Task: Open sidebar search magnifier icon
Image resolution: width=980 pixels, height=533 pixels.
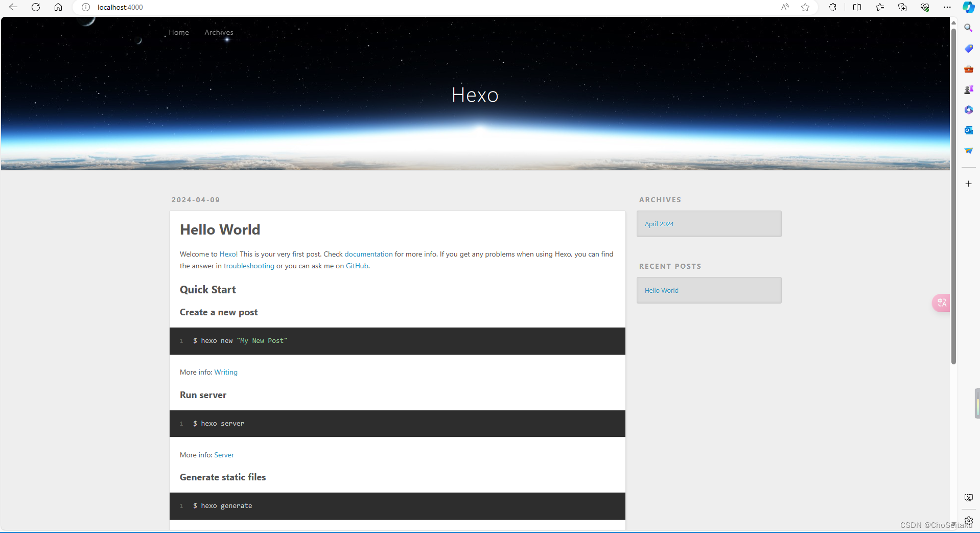Action: [x=968, y=28]
